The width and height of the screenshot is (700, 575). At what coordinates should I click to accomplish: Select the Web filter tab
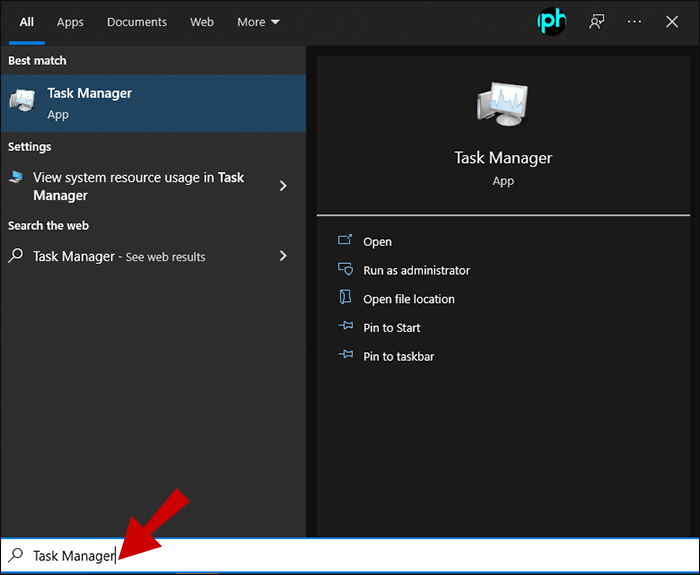tap(202, 22)
